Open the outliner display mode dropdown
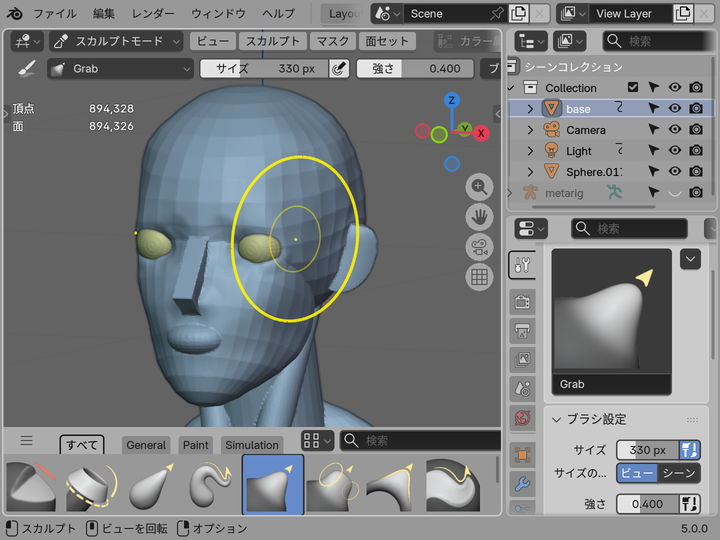720x540 pixels. 569,41
